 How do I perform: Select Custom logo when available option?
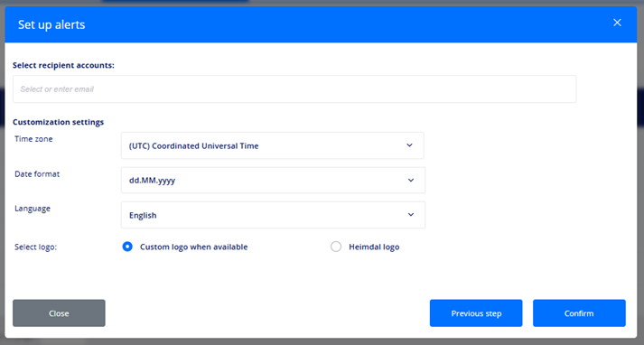pyautogui.click(x=127, y=247)
